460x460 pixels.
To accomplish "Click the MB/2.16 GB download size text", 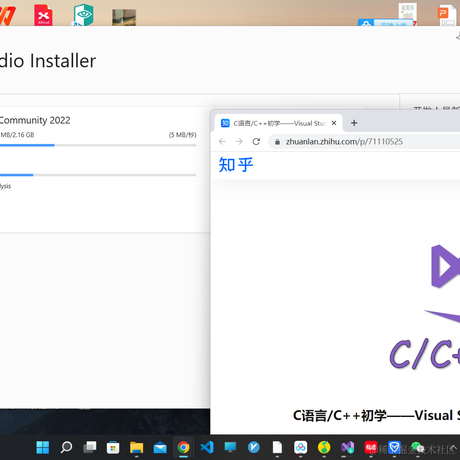I will (17, 135).
